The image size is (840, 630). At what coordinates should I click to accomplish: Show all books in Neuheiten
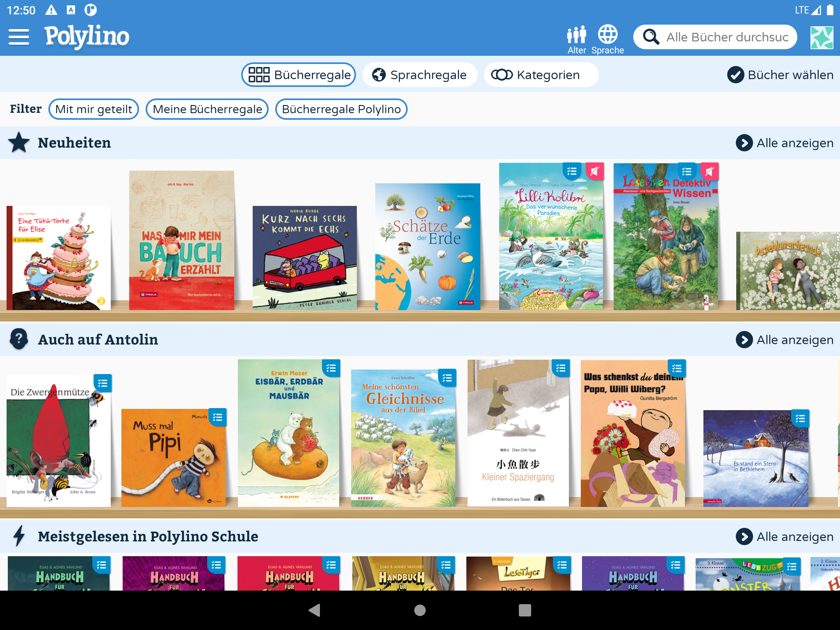pos(785,143)
